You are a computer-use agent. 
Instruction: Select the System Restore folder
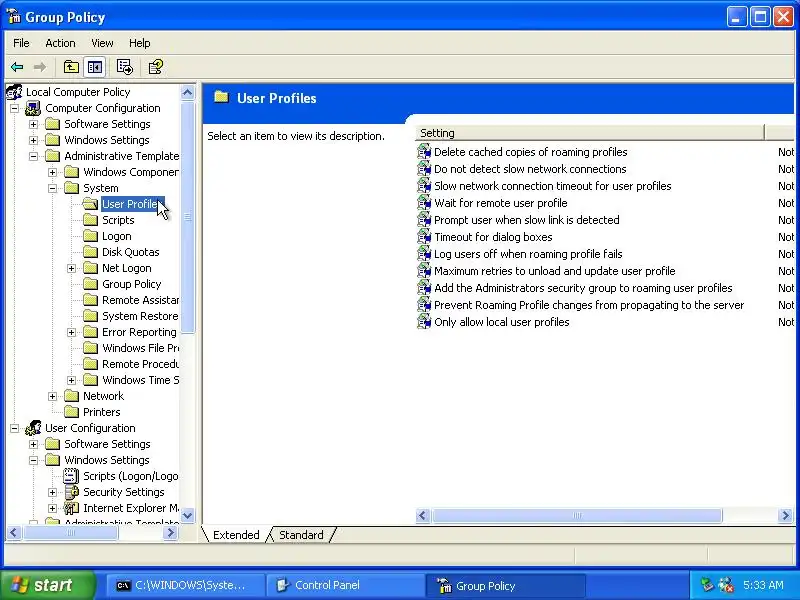140,316
